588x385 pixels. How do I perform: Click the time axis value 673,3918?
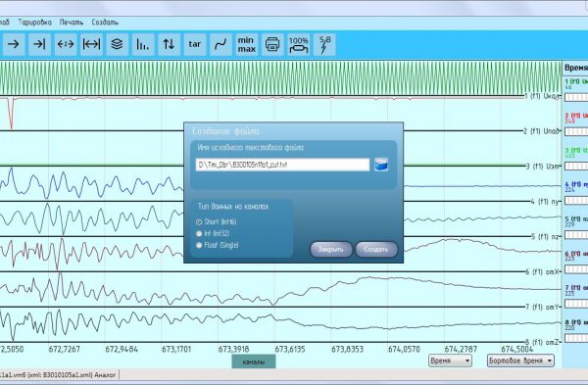[233, 350]
